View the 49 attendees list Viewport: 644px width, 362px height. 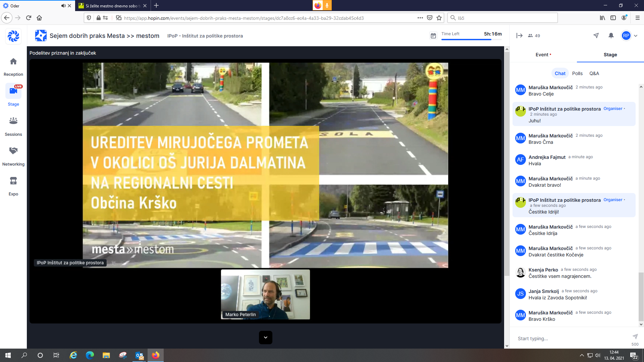pyautogui.click(x=534, y=36)
